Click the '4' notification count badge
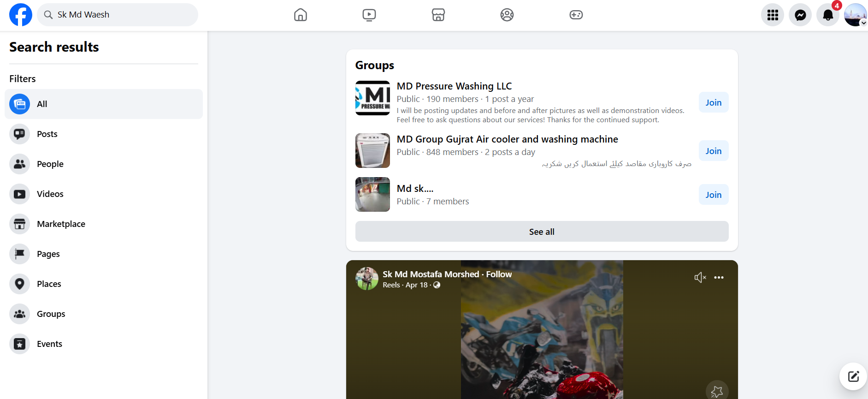 [837, 6]
